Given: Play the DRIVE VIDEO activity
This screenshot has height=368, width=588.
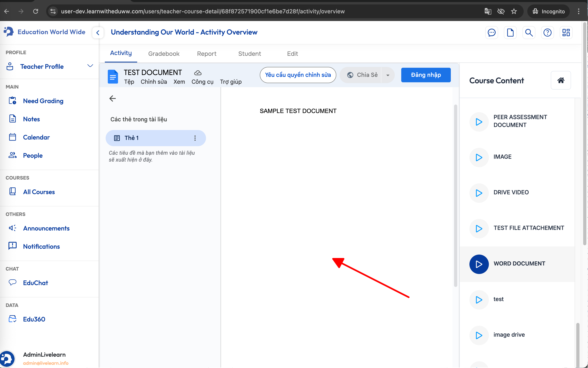Looking at the screenshot, I should pyautogui.click(x=479, y=193).
